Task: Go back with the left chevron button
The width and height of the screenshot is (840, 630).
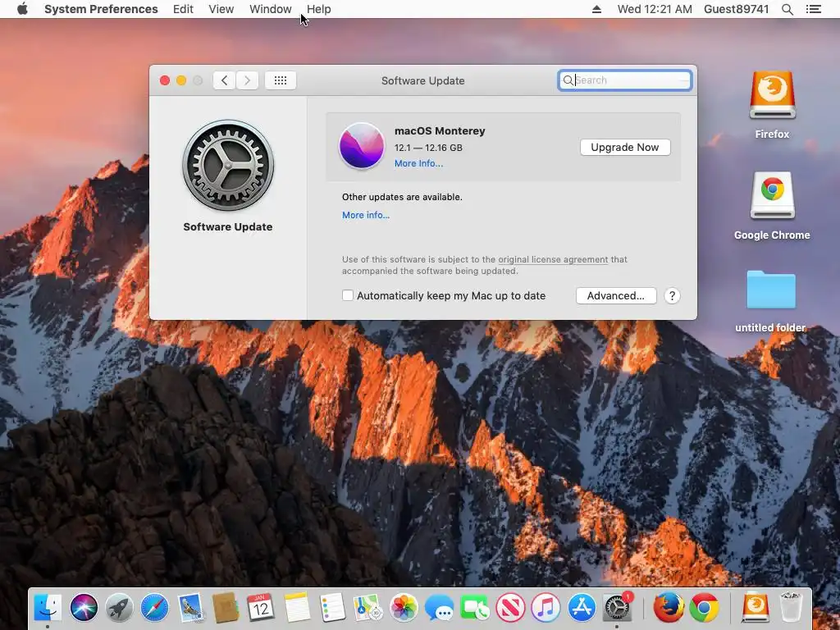Action: click(x=224, y=80)
